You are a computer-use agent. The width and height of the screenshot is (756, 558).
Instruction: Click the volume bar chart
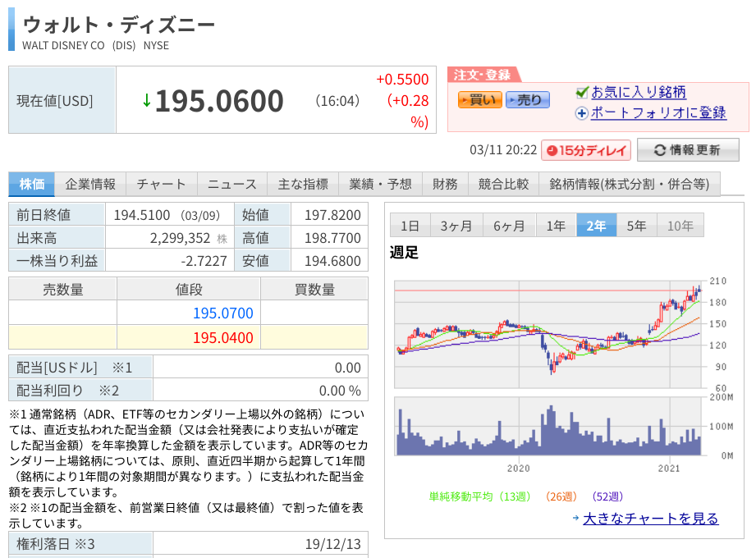point(548,426)
